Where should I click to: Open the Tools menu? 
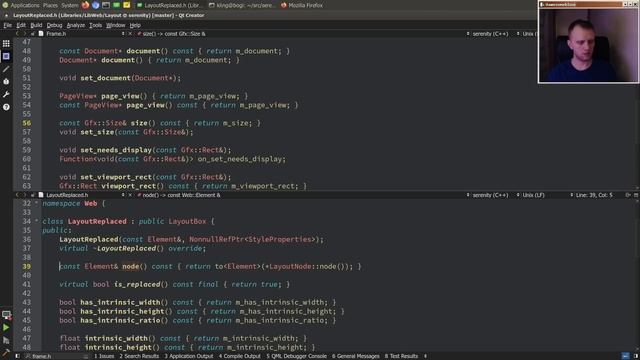(x=96, y=25)
